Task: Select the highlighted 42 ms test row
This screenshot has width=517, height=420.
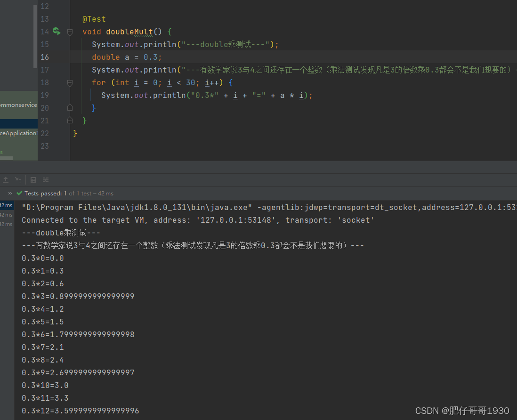Action: click(x=7, y=205)
